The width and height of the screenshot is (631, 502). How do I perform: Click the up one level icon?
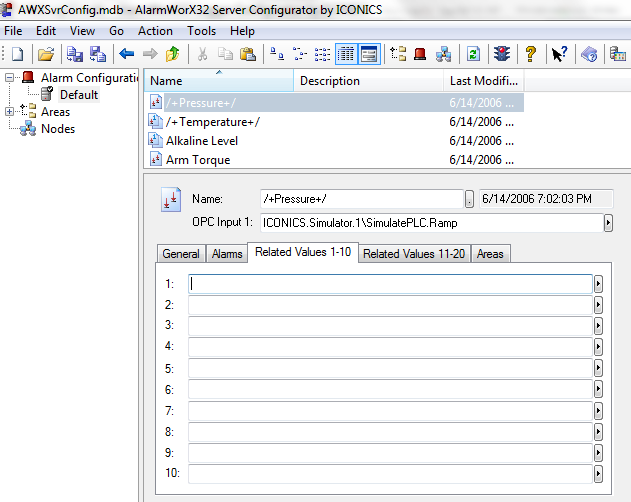[x=173, y=54]
